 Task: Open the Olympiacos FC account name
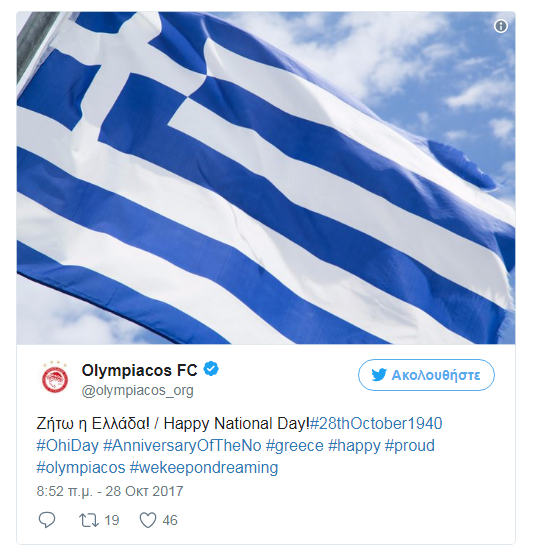click(139, 370)
